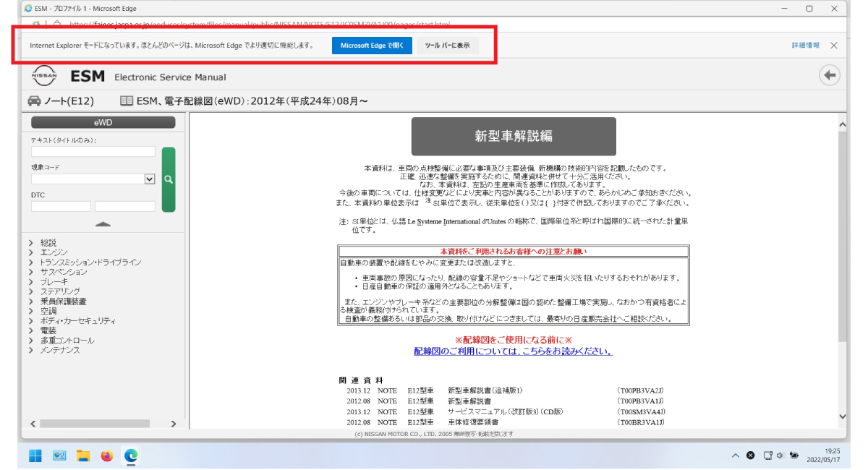
Task: Expand the ブレーキ tree node
Action: pyautogui.click(x=30, y=282)
